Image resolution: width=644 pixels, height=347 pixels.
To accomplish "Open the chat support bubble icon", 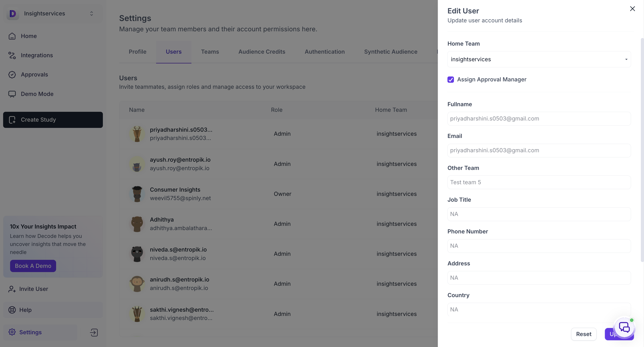I will tap(624, 327).
